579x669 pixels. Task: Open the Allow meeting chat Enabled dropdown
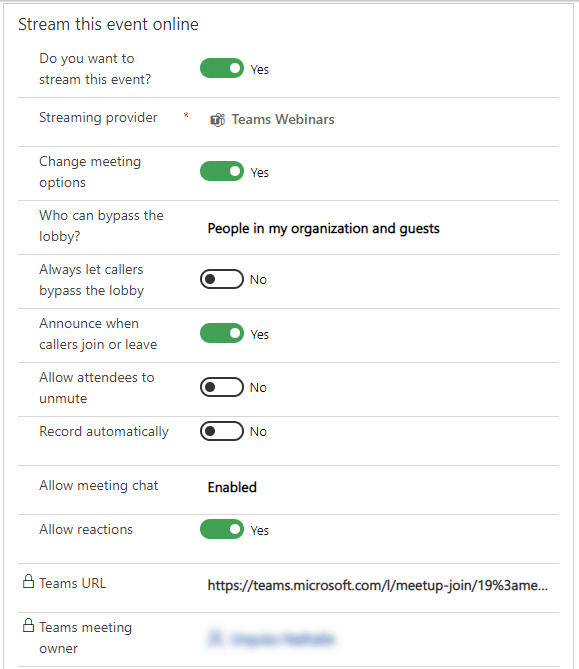[381, 487]
